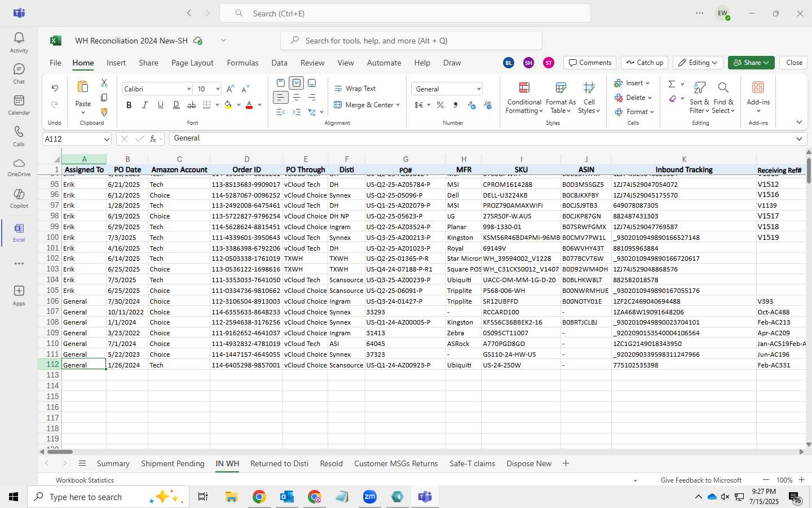Open Conditional Formatting menu

click(x=524, y=98)
